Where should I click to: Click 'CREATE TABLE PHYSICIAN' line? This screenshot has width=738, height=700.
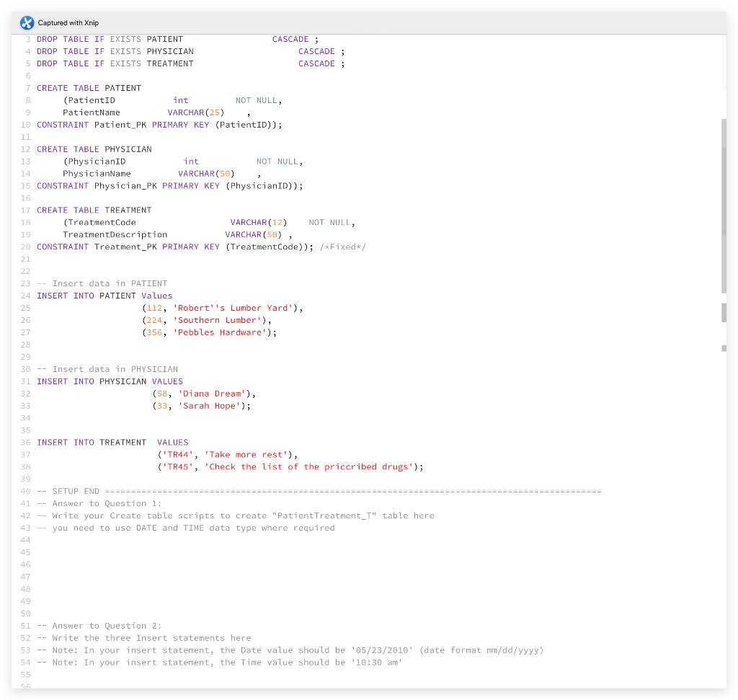point(94,149)
